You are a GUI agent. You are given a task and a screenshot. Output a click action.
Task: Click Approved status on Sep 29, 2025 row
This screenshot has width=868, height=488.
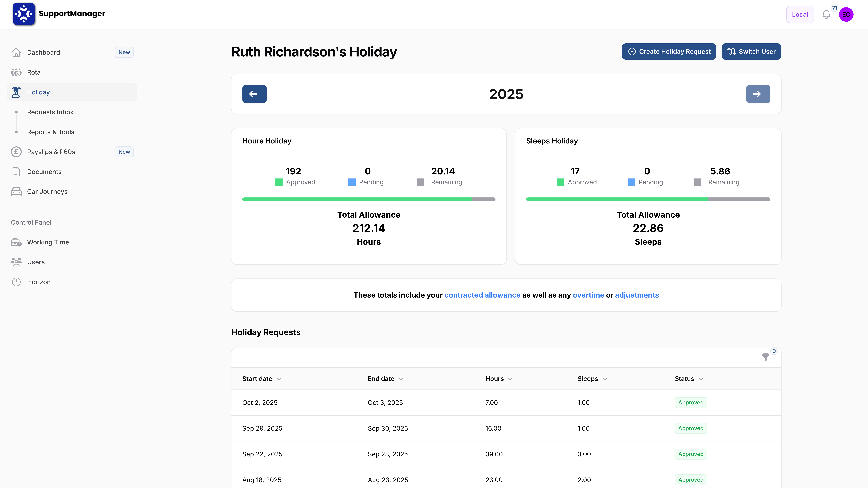pos(691,428)
